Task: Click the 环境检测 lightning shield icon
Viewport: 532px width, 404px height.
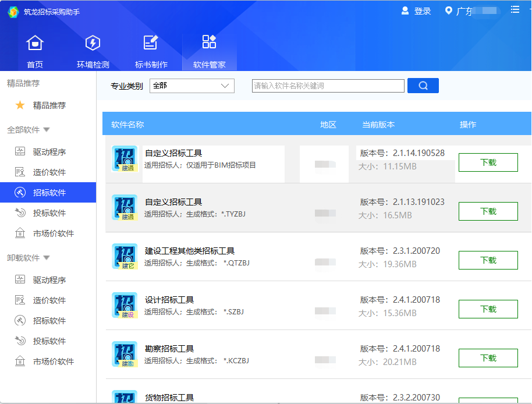Action: coord(93,43)
